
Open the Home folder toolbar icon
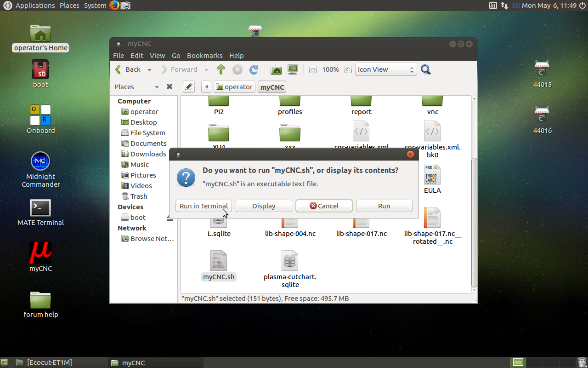[276, 69]
